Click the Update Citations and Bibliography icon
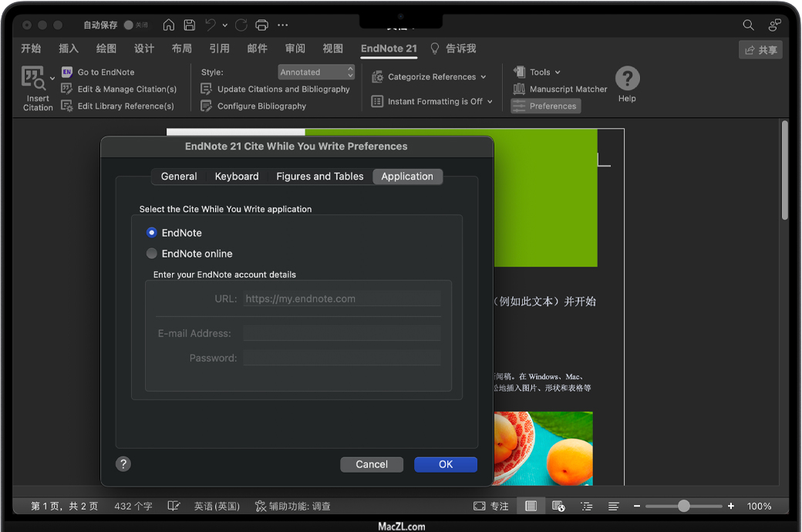Image resolution: width=802 pixels, height=532 pixels. 206,89
